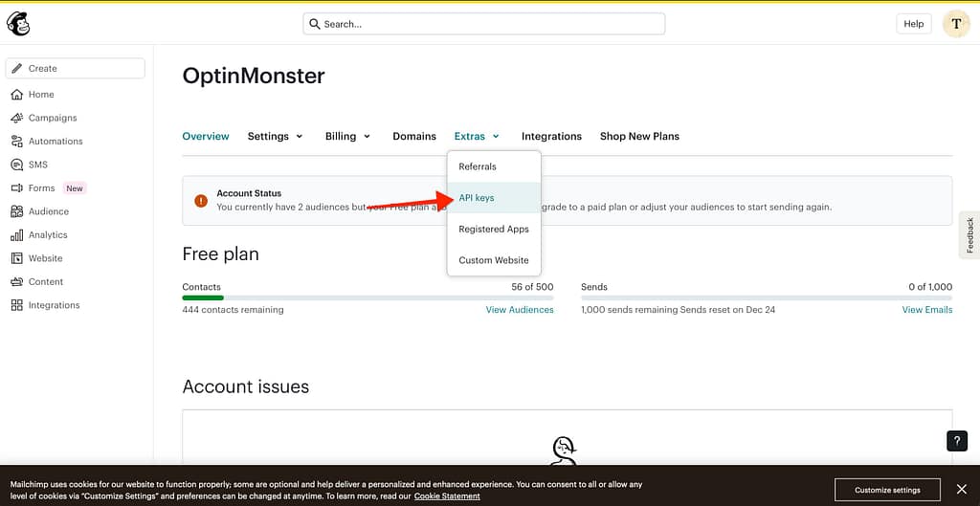The height and width of the screenshot is (506, 980).
Task: Click the View Audiences link
Action: coord(520,310)
